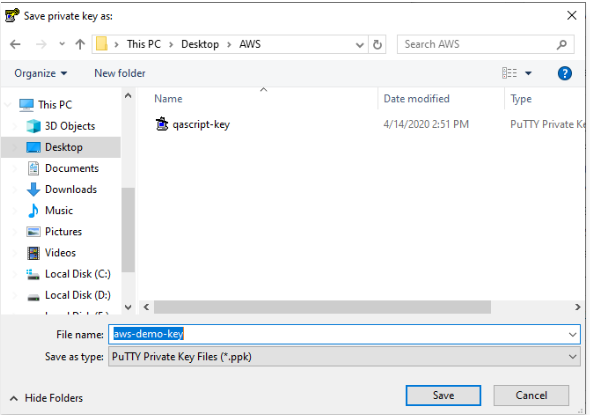Click the sidebar scroll-up arrow

(x=128, y=96)
